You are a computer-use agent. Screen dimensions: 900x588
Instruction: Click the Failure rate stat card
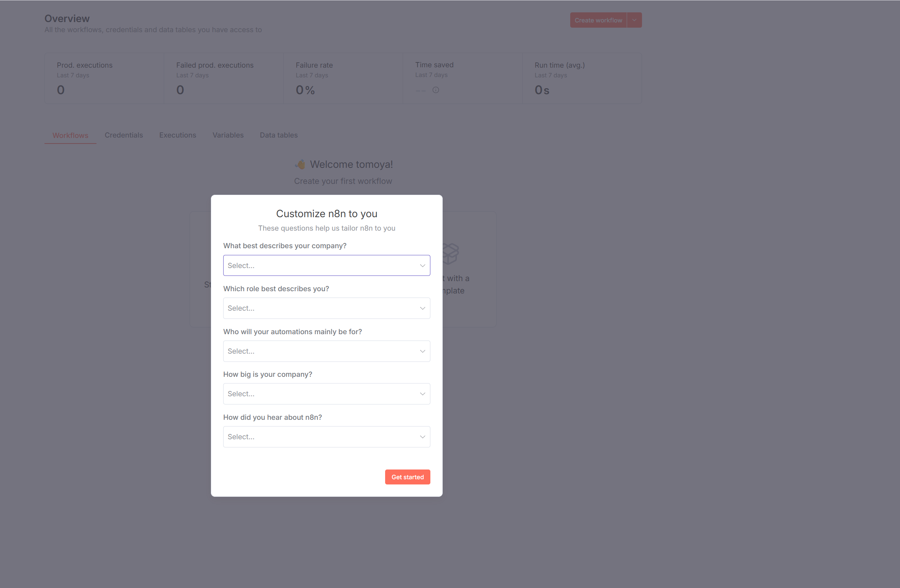[x=343, y=78]
